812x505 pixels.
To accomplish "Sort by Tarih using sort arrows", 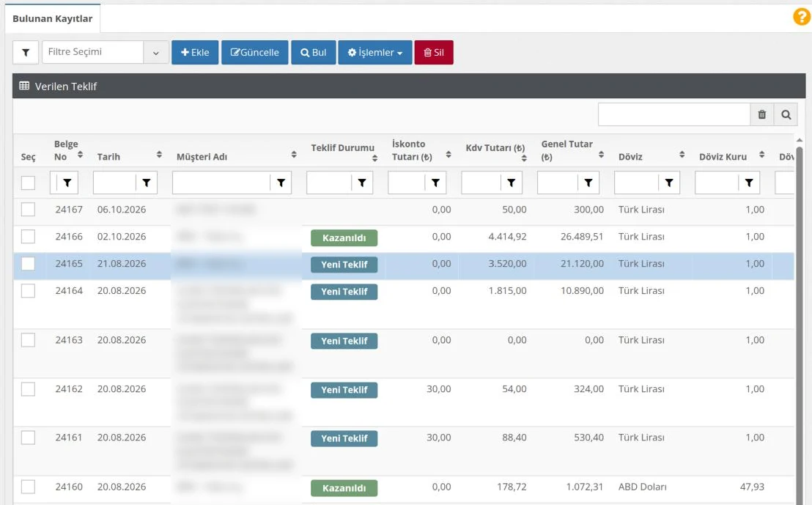I will 159,155.
